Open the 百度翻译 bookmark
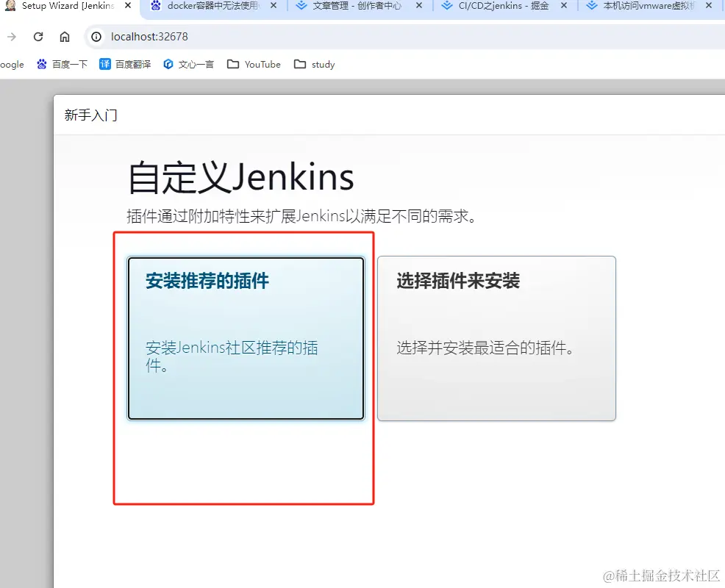 125,64
